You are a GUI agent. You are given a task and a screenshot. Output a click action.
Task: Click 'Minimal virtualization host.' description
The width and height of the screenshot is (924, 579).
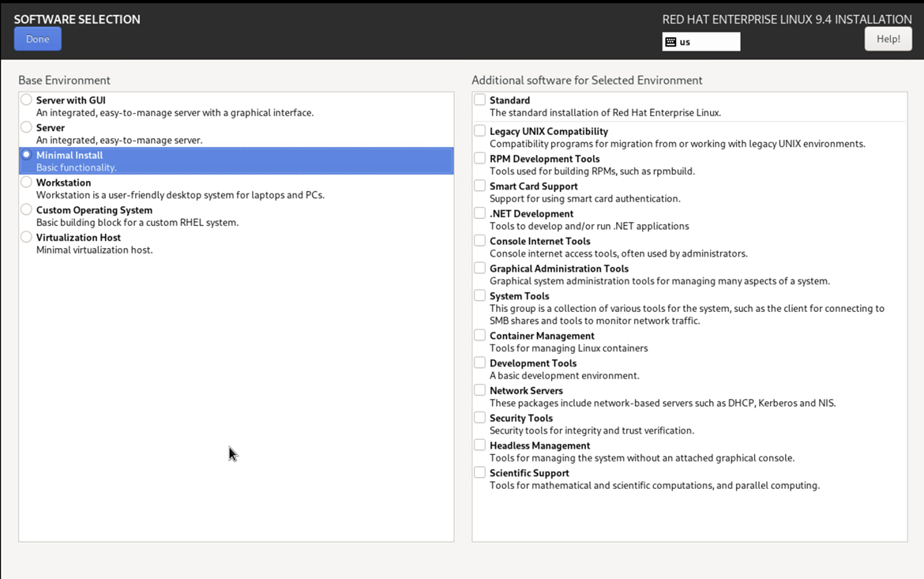pyautogui.click(x=94, y=250)
